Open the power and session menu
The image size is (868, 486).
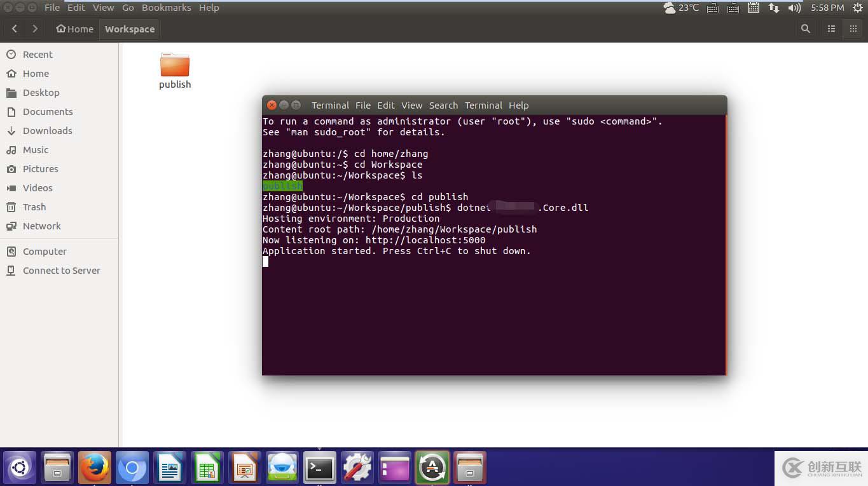tap(857, 8)
